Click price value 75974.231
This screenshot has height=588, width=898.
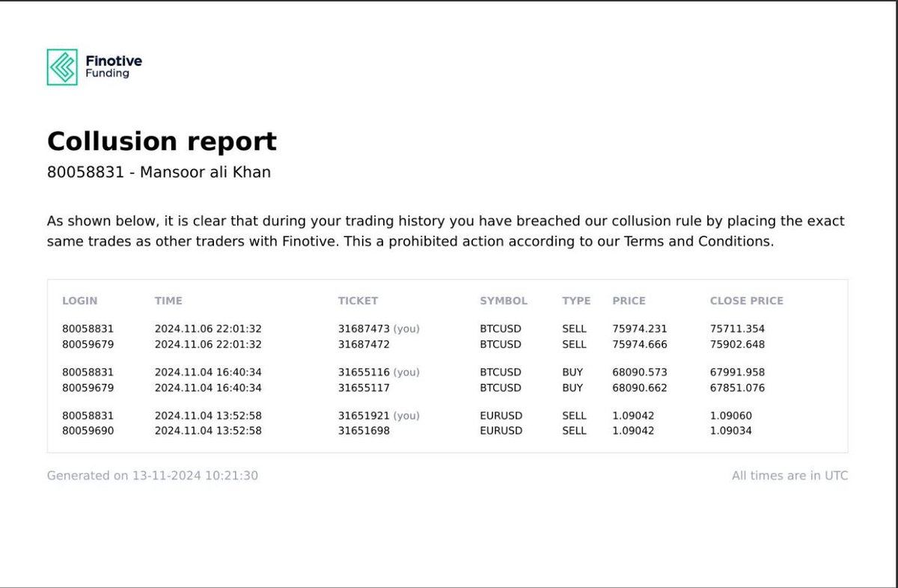pyautogui.click(x=640, y=328)
